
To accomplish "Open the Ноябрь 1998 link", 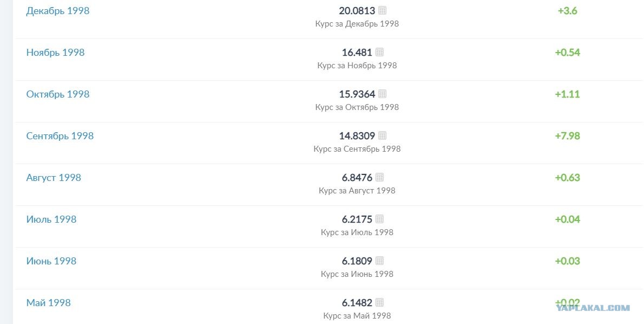I will (x=55, y=53).
